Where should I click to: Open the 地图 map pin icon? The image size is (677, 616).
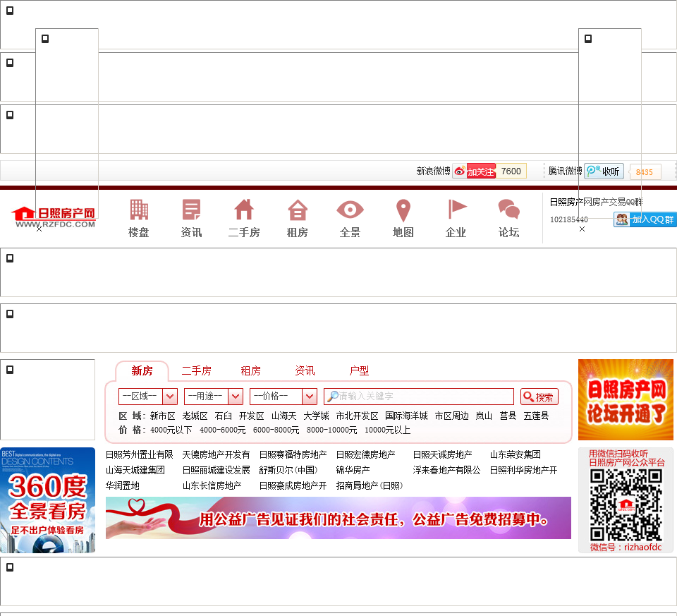403,218
